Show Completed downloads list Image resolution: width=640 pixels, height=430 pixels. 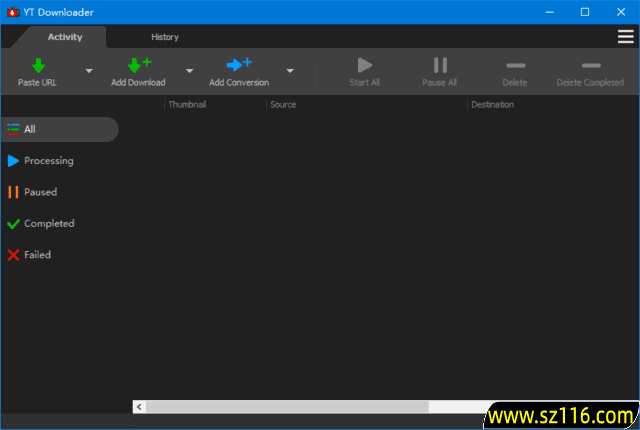tap(48, 223)
